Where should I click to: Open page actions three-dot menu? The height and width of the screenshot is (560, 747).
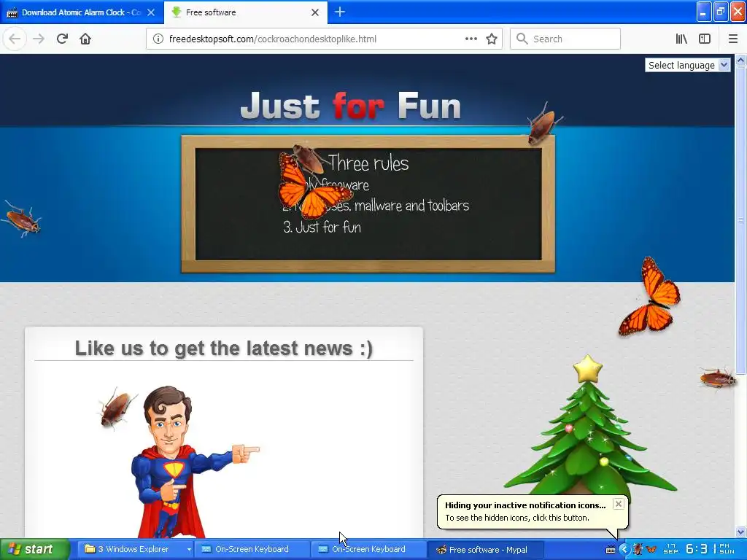(x=471, y=39)
